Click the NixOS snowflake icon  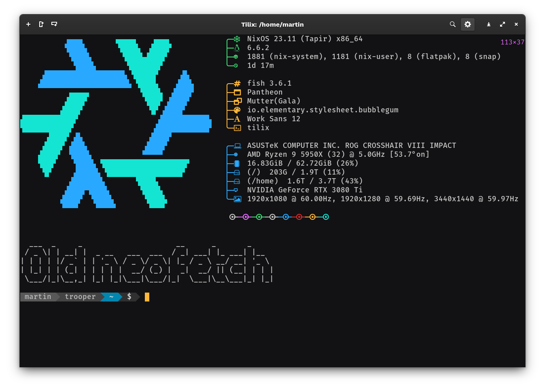(237, 39)
